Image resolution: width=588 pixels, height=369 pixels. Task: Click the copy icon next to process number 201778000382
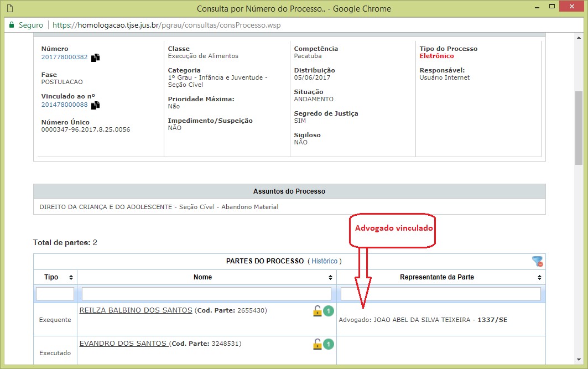[96, 57]
